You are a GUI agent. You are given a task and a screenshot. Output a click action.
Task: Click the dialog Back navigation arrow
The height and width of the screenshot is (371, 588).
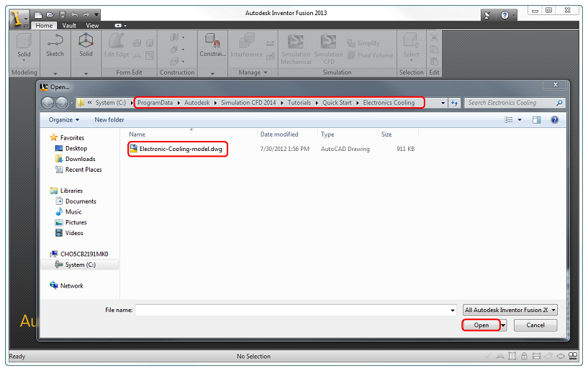pyautogui.click(x=48, y=103)
